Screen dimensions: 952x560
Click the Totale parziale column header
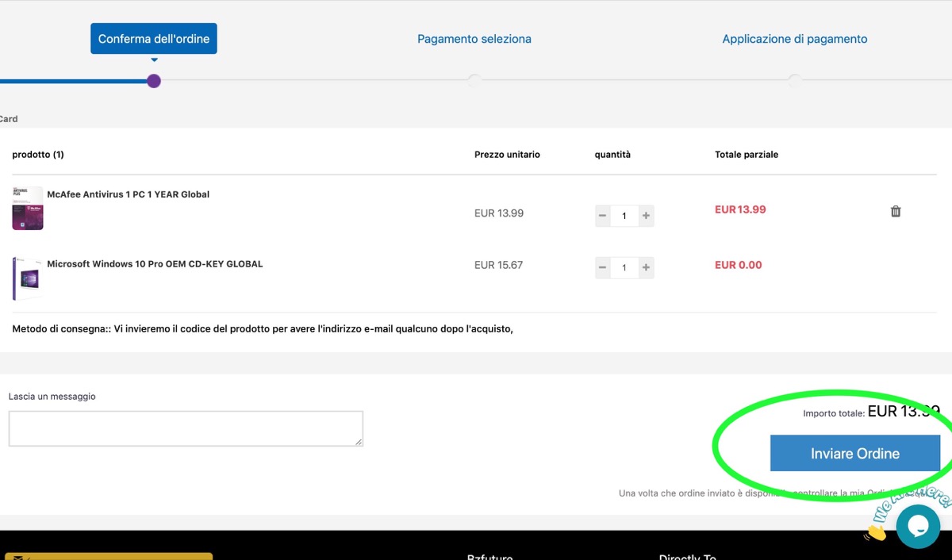pyautogui.click(x=747, y=155)
